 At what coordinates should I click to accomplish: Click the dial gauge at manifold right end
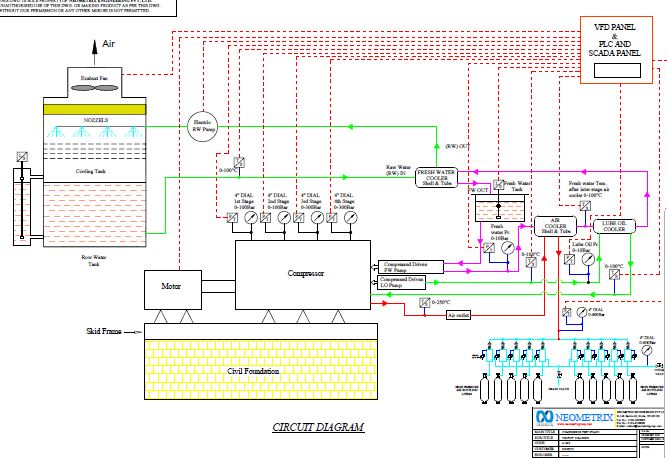[647, 350]
